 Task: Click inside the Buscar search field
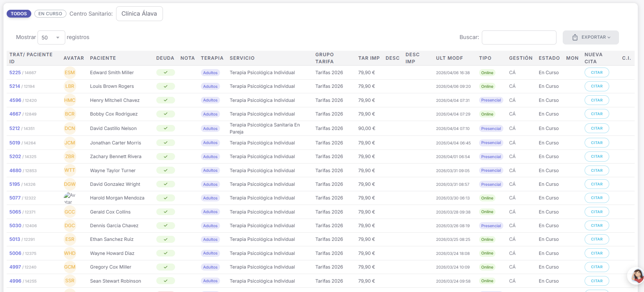tap(519, 37)
